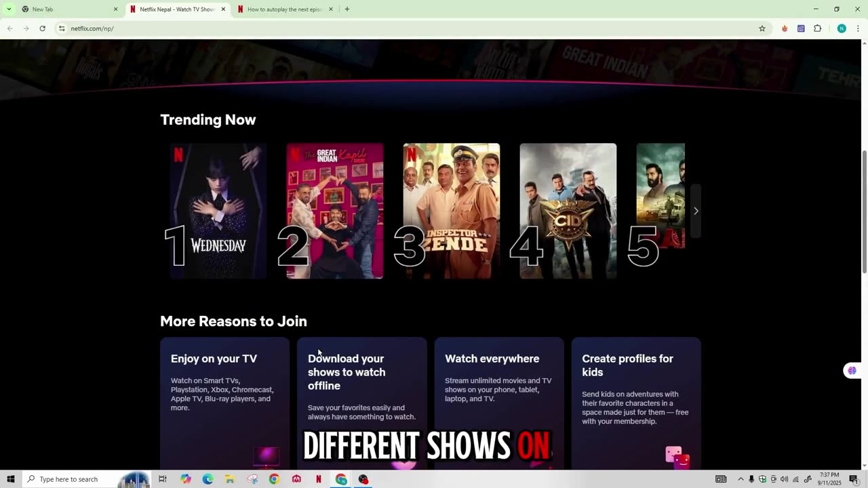The width and height of the screenshot is (868, 488).
Task: Click the link pen tray icon
Action: pos(808,479)
